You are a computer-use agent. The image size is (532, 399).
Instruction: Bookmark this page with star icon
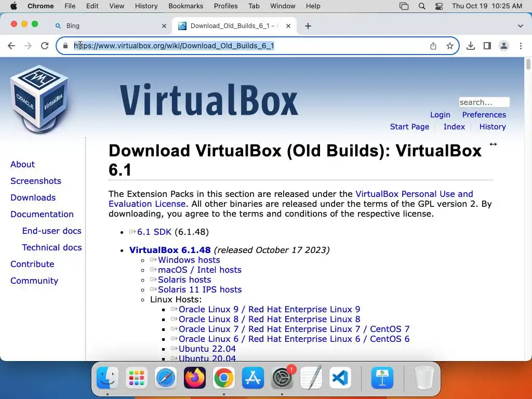coord(450,46)
